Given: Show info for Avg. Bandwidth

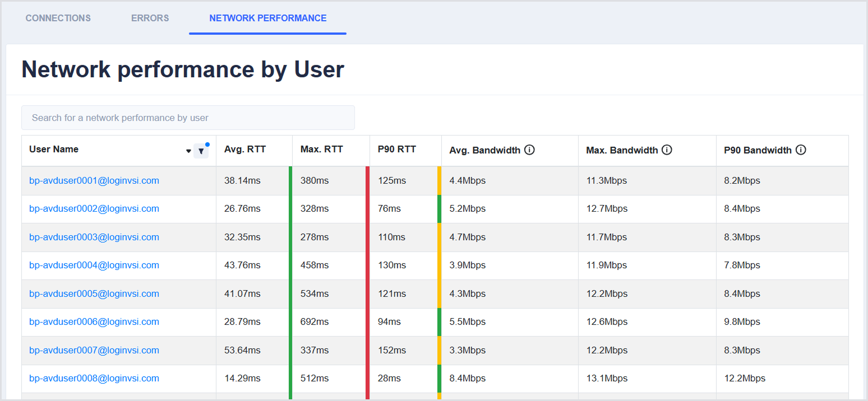Looking at the screenshot, I should [529, 150].
